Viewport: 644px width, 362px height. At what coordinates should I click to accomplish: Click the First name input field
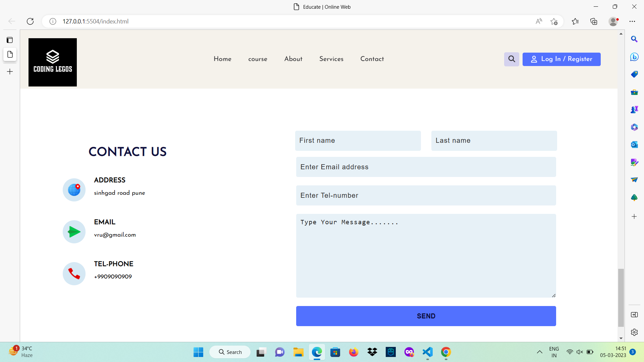tap(358, 140)
